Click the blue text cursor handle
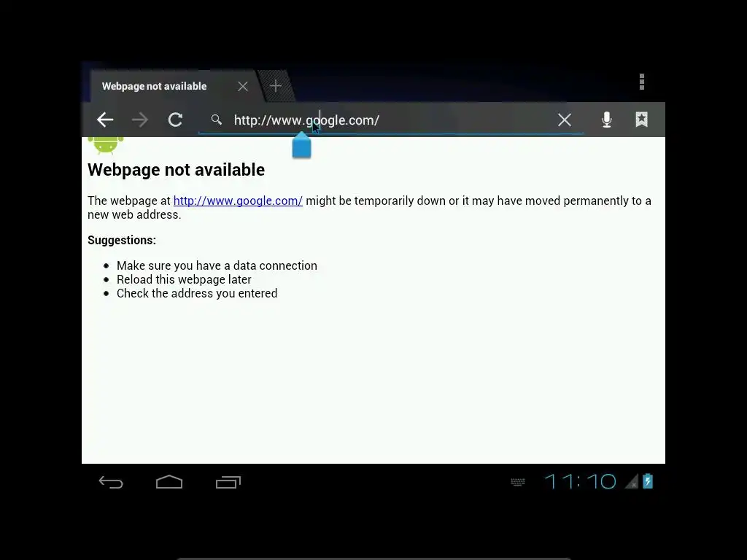The image size is (747, 560). pyautogui.click(x=301, y=145)
